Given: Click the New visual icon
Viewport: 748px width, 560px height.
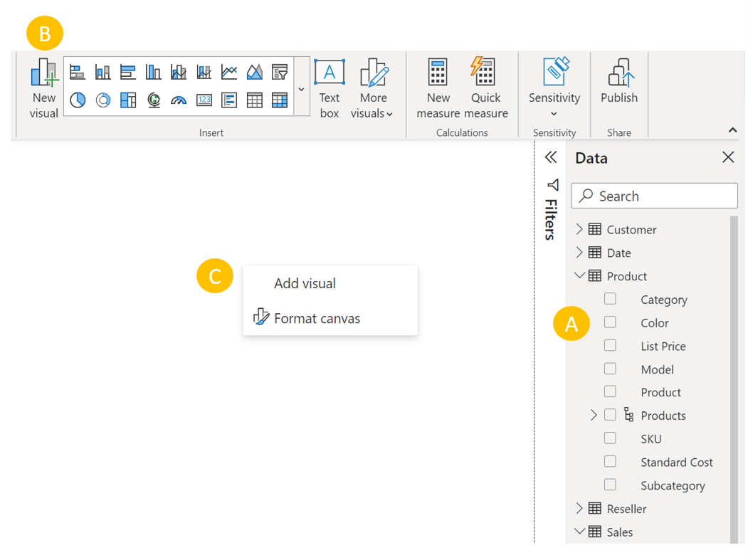Looking at the screenshot, I should tap(44, 88).
